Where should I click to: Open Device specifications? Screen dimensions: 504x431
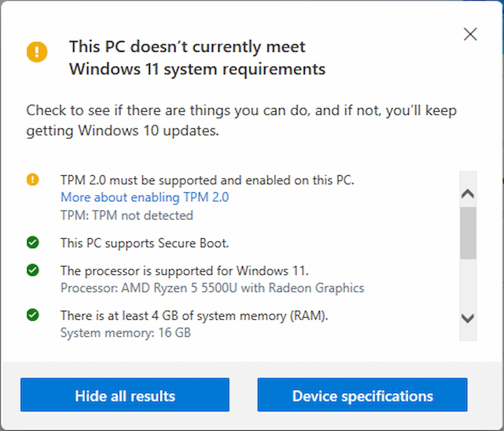(x=362, y=395)
